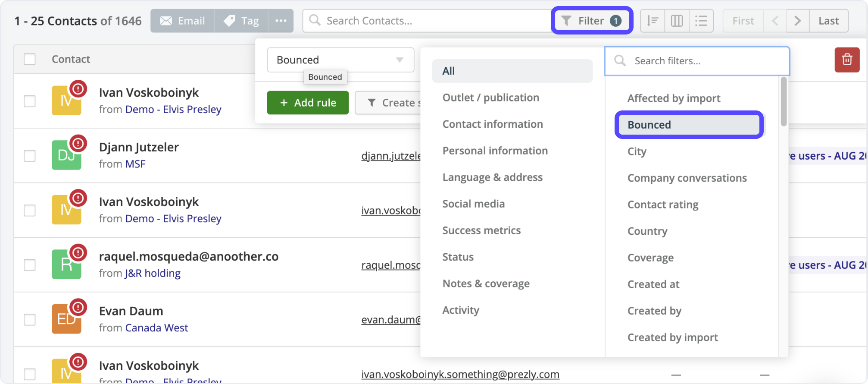868x384 pixels.
Task: Open ivan.voskoboinyk.something@prezly.com email link
Action: pyautogui.click(x=460, y=375)
